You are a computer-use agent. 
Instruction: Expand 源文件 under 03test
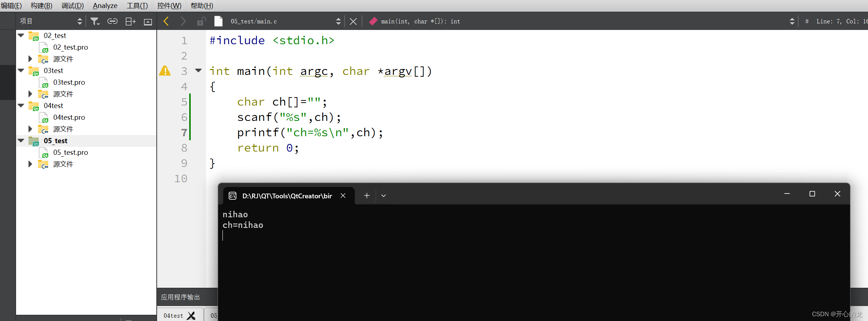pos(30,94)
